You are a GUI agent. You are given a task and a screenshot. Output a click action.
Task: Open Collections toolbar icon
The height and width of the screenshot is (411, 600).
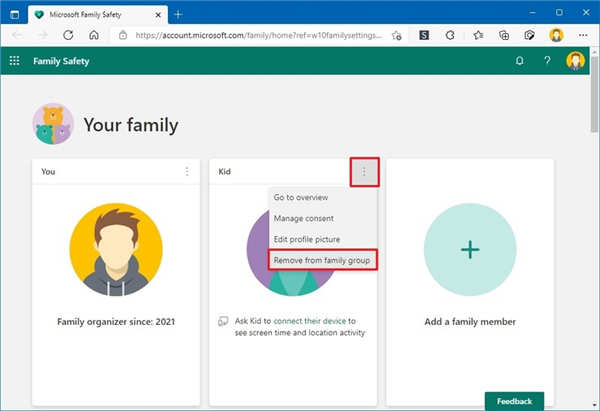[x=504, y=35]
